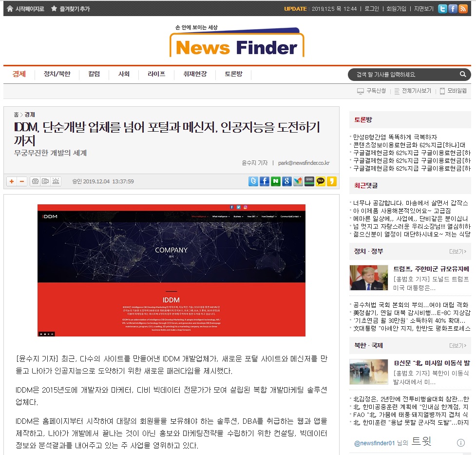Image resolution: width=476 pixels, height=455 pixels.
Task: Share article to Naver with green N icon
Action: [x=276, y=181]
